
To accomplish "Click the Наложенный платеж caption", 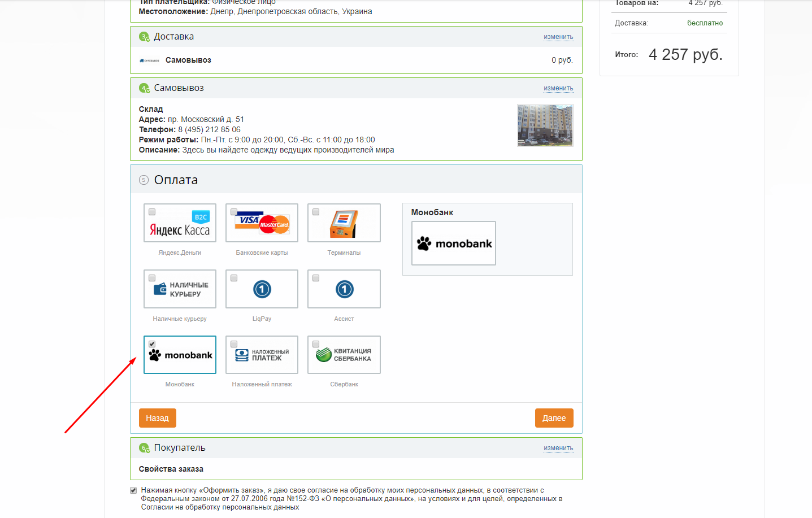I will click(x=262, y=384).
